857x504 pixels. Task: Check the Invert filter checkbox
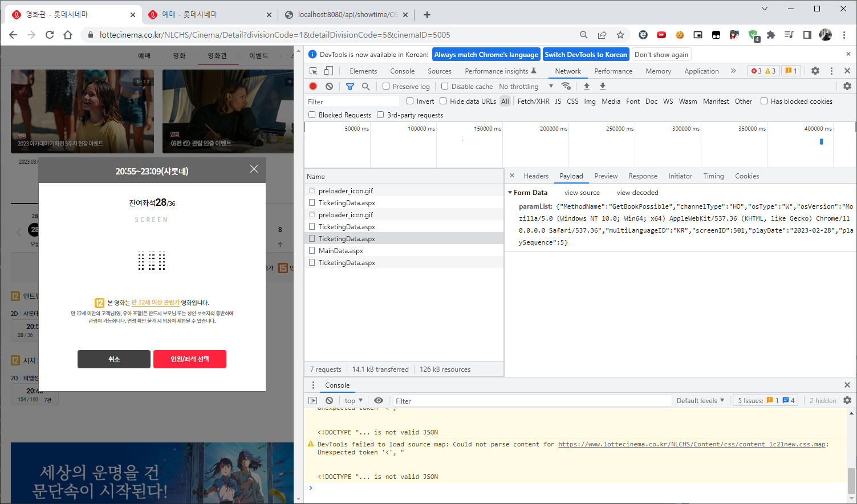pyautogui.click(x=410, y=101)
